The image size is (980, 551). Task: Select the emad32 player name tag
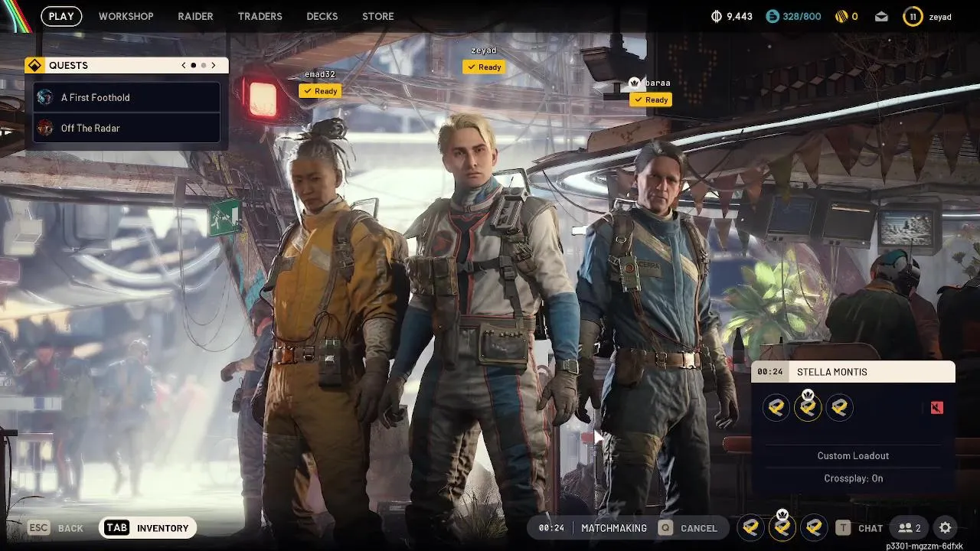[320, 74]
